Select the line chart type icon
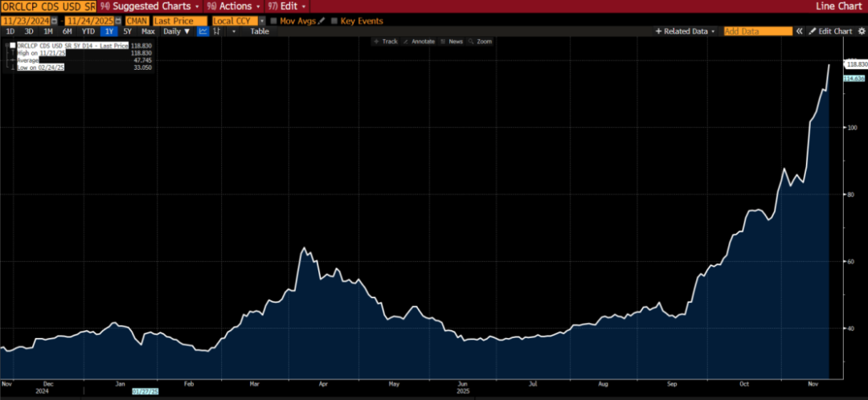The width and height of the screenshot is (868, 400). click(x=203, y=31)
